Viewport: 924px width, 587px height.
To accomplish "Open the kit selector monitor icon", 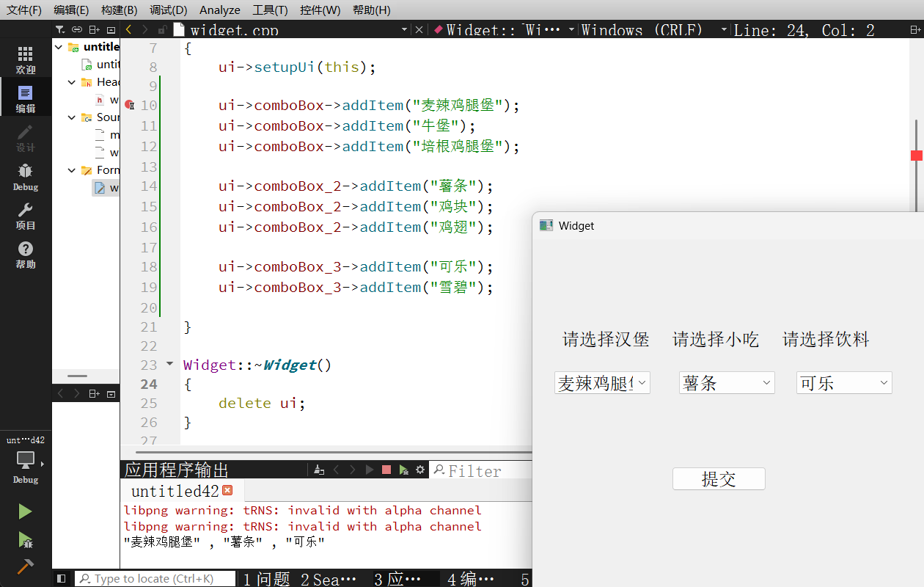I will [x=26, y=461].
